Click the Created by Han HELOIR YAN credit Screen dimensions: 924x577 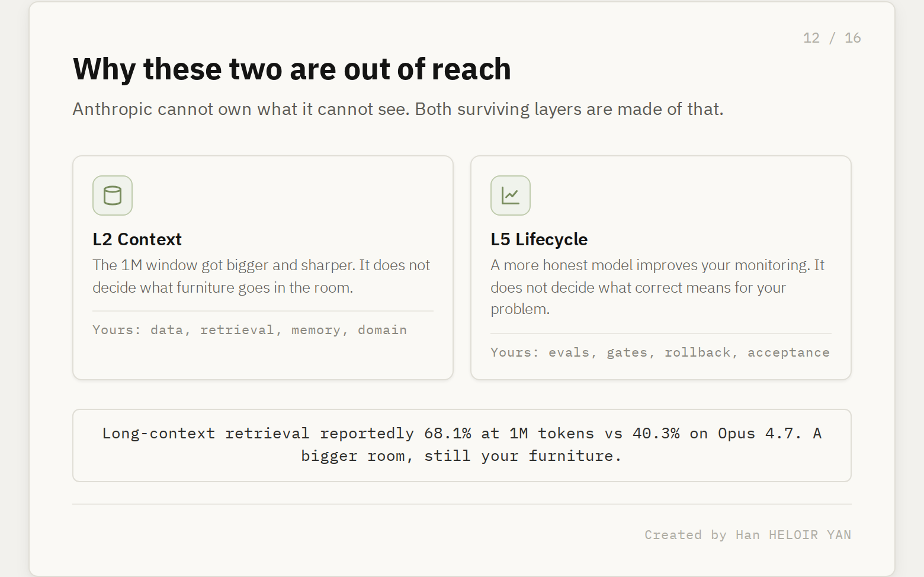pos(747,535)
